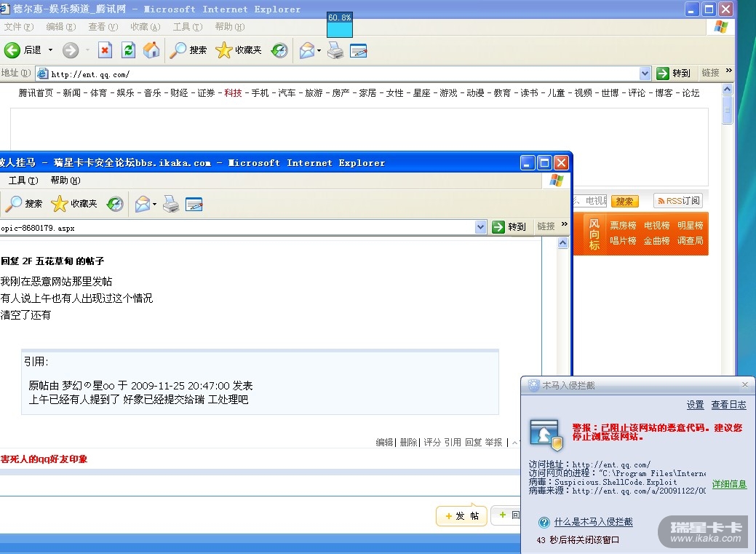Screen dimensions: 756x554
Task: Click the green 转到 arrow in the ent.qq.com window
Action: [x=663, y=73]
